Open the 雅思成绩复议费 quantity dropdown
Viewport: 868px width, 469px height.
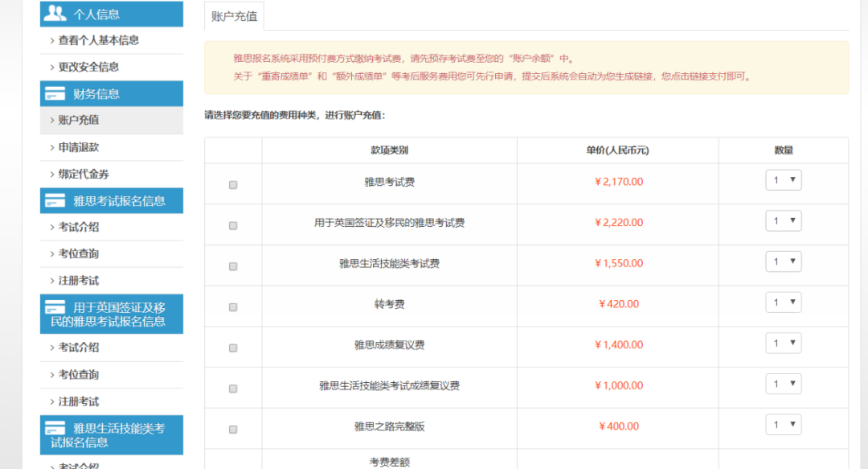(x=784, y=344)
